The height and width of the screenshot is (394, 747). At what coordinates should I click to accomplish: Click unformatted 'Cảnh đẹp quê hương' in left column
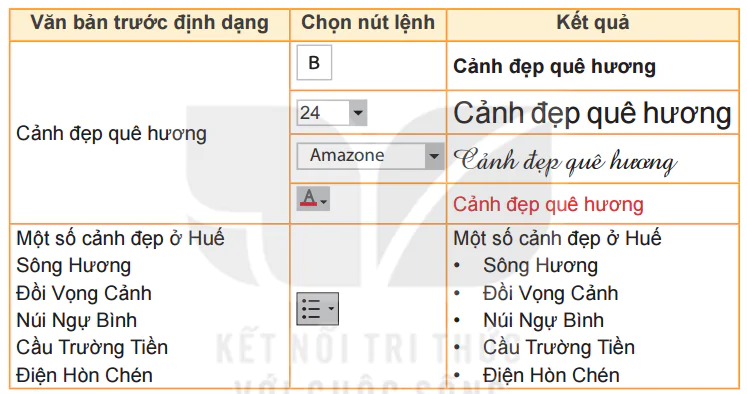pyautogui.click(x=111, y=134)
